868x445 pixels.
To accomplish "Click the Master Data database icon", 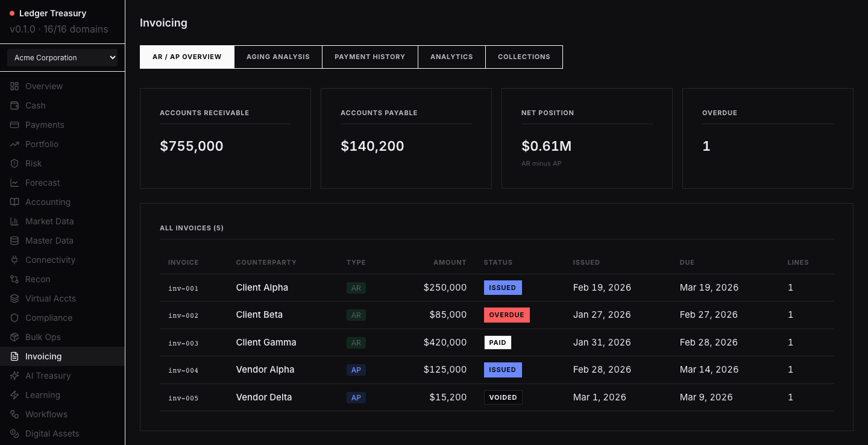I will click(x=14, y=241).
